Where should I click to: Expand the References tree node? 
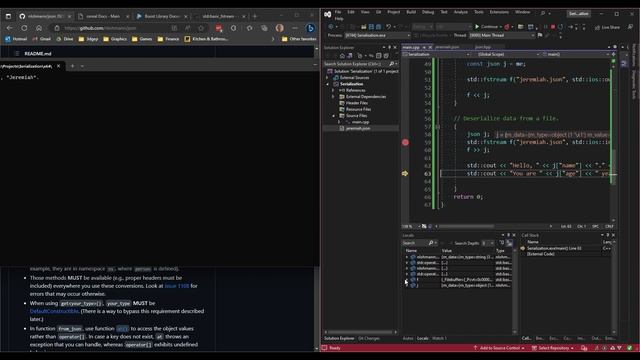click(x=333, y=90)
